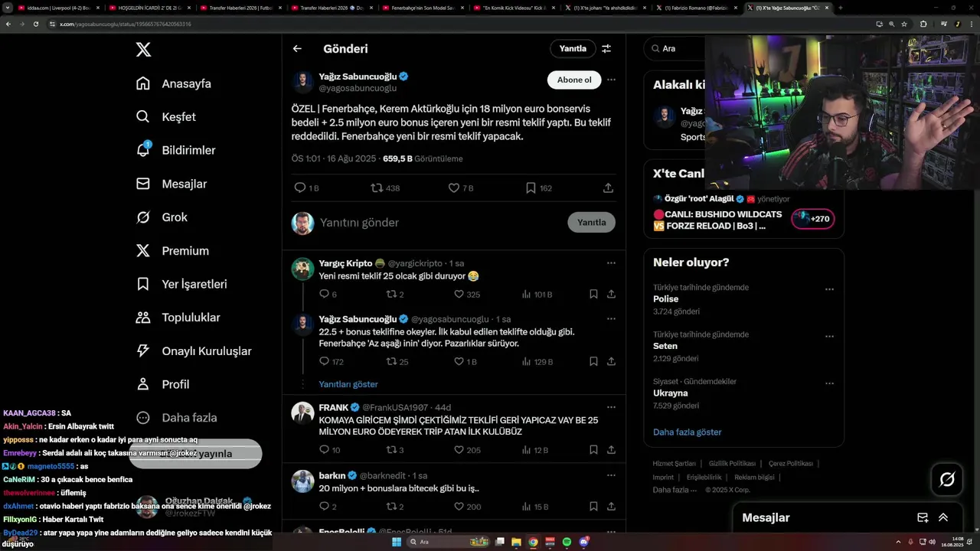The image size is (980, 551).
Task: Open a new browser tab
Action: [x=840, y=8]
